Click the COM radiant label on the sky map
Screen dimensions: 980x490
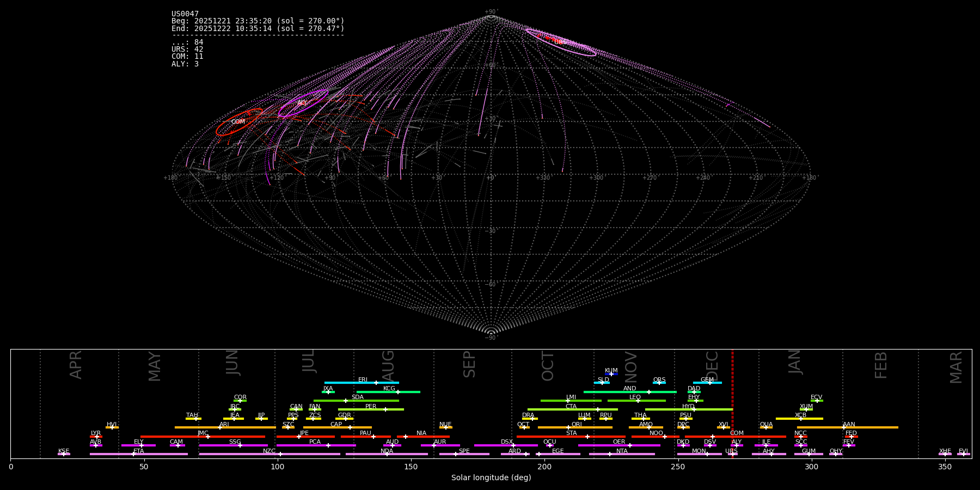pos(238,122)
